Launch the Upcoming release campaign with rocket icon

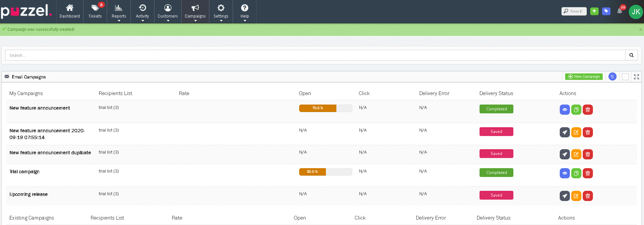click(564, 196)
